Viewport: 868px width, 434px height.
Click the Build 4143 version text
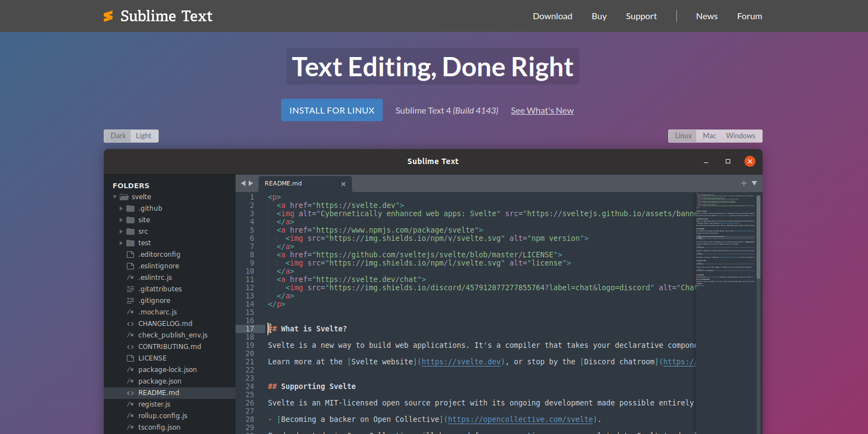[x=475, y=111]
